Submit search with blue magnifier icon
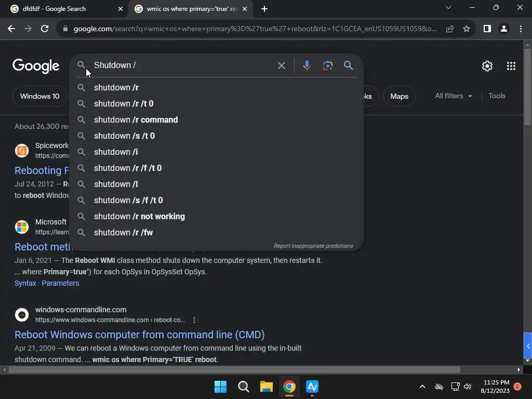Image resolution: width=532 pixels, height=399 pixels. (x=348, y=65)
